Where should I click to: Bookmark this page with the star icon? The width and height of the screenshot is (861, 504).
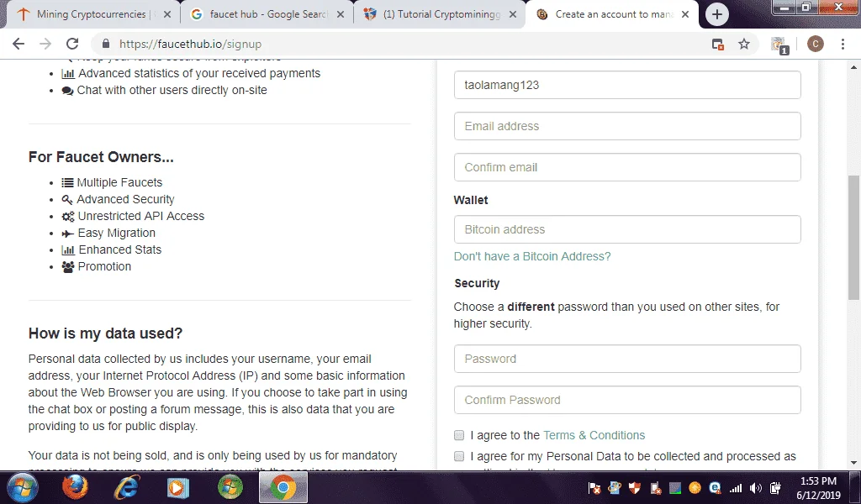(743, 44)
